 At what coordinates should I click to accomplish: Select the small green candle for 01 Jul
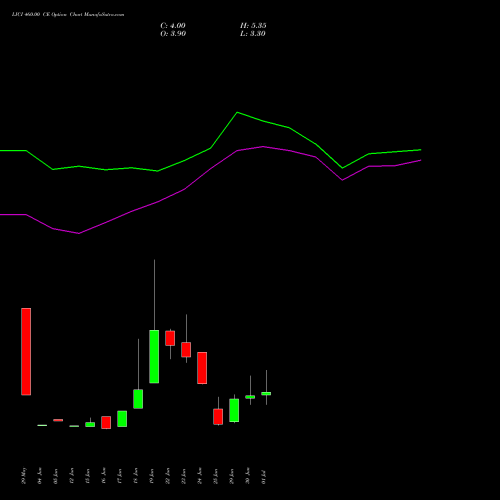(266, 394)
